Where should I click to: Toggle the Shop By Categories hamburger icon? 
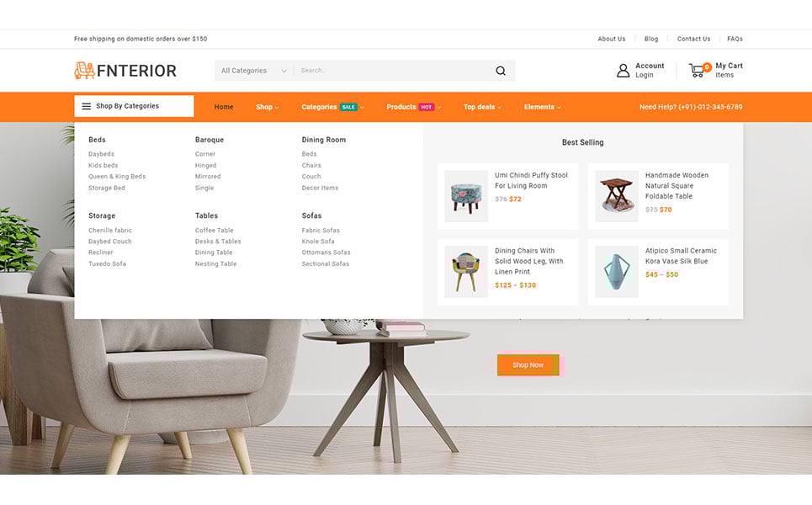(x=87, y=106)
